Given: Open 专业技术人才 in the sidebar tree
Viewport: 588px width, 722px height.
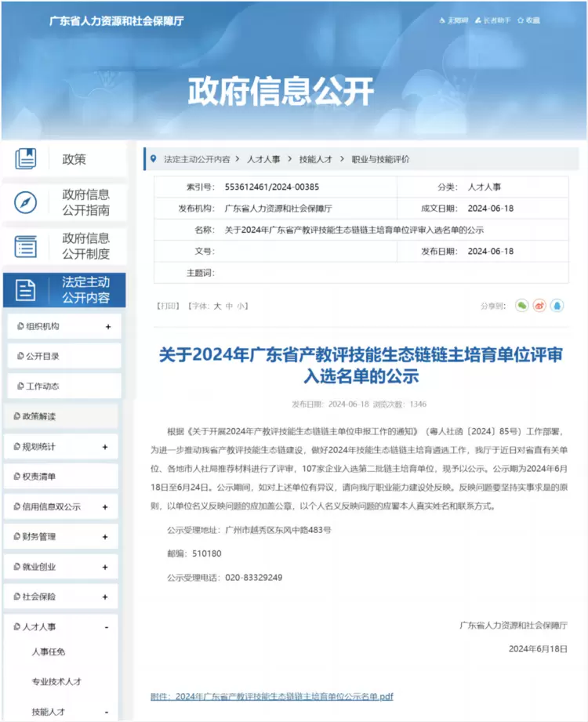Looking at the screenshot, I should tap(56, 681).
